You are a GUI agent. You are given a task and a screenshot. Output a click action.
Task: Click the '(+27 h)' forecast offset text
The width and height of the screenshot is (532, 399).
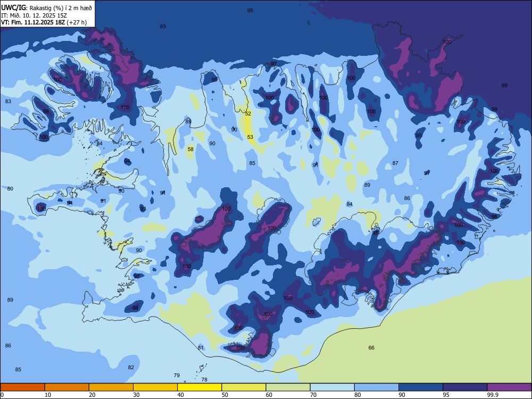pyautogui.click(x=77, y=22)
